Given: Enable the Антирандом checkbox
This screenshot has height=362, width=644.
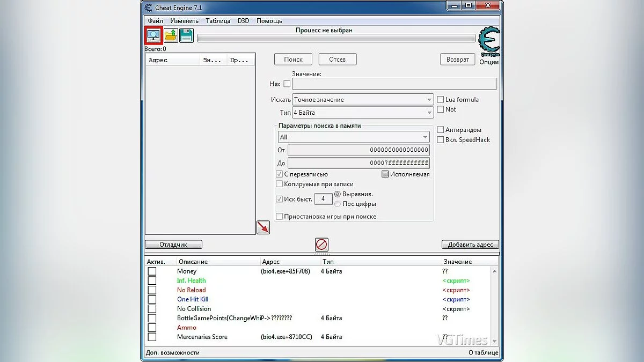Looking at the screenshot, I should pos(441,130).
